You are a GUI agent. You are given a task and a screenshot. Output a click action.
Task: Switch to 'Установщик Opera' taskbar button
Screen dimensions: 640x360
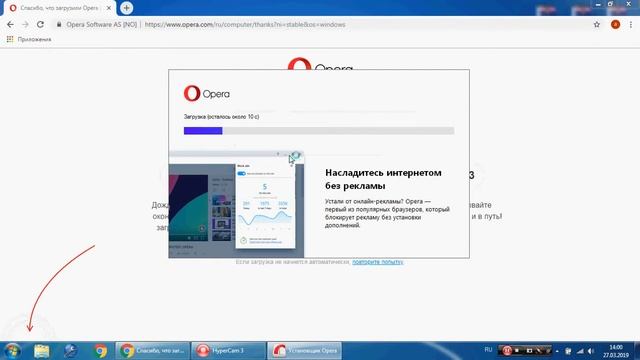(304, 351)
